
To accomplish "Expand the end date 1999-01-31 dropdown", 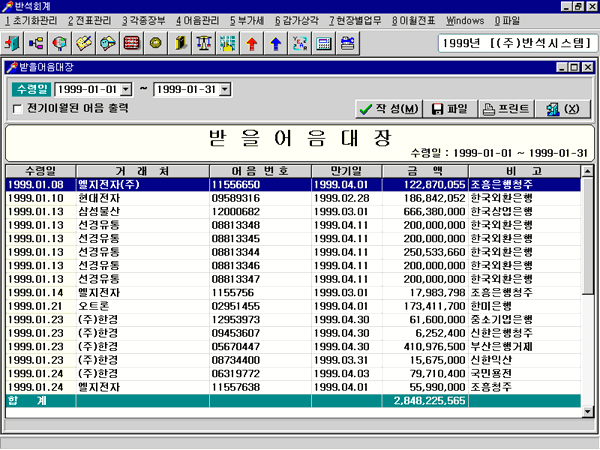I will tap(224, 90).
